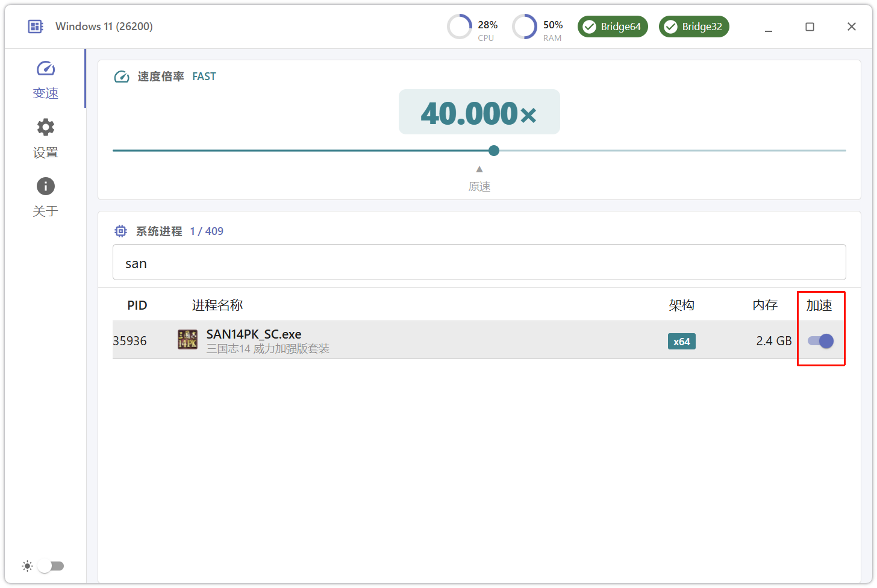
Task: Click the RAM usage ring indicator
Action: [x=525, y=27]
